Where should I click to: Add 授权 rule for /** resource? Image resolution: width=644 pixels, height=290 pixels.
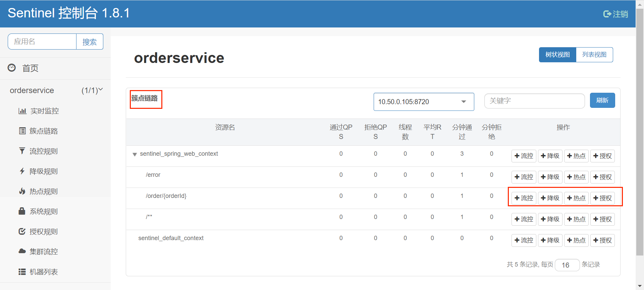[602, 219]
